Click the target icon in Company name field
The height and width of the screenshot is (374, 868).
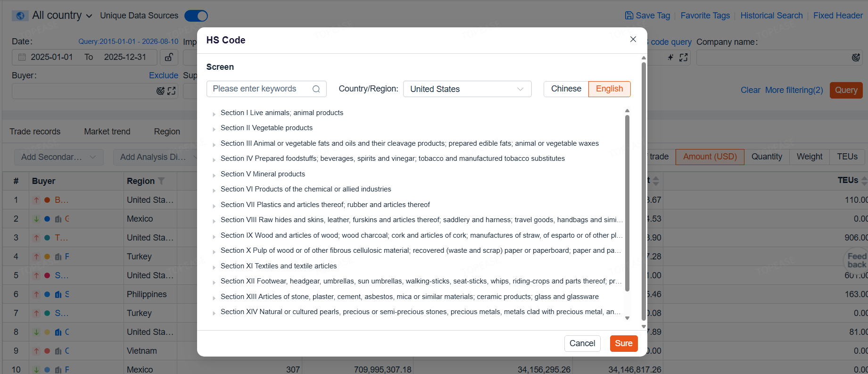click(x=856, y=58)
